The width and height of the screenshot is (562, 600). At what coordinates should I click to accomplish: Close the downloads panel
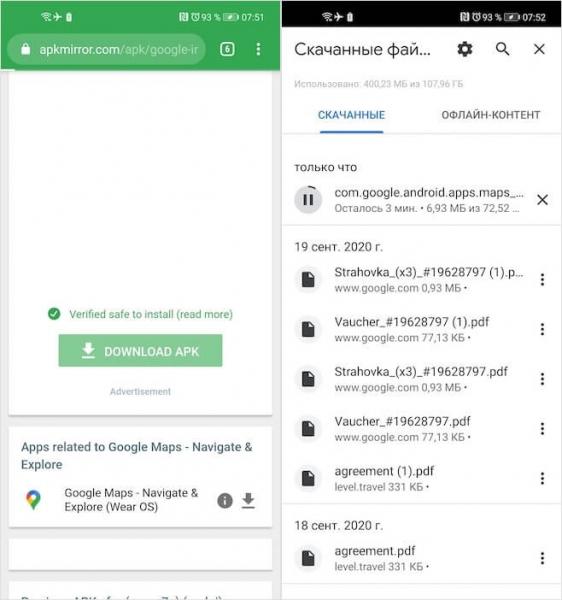pos(539,49)
